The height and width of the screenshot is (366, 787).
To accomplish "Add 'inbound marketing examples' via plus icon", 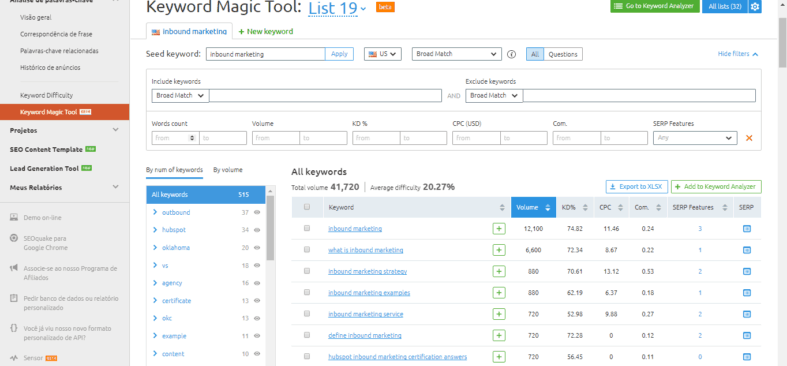I will click(499, 293).
